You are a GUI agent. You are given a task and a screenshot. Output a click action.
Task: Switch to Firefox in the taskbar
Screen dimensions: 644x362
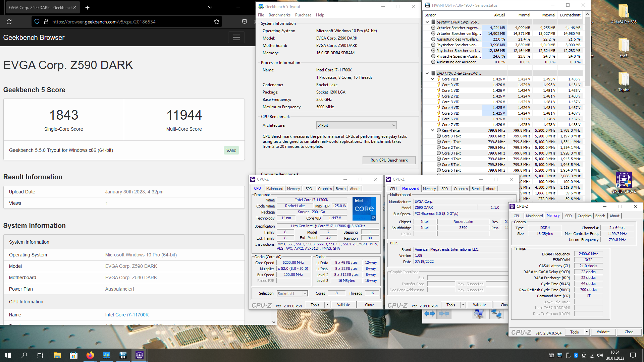pos(90,355)
